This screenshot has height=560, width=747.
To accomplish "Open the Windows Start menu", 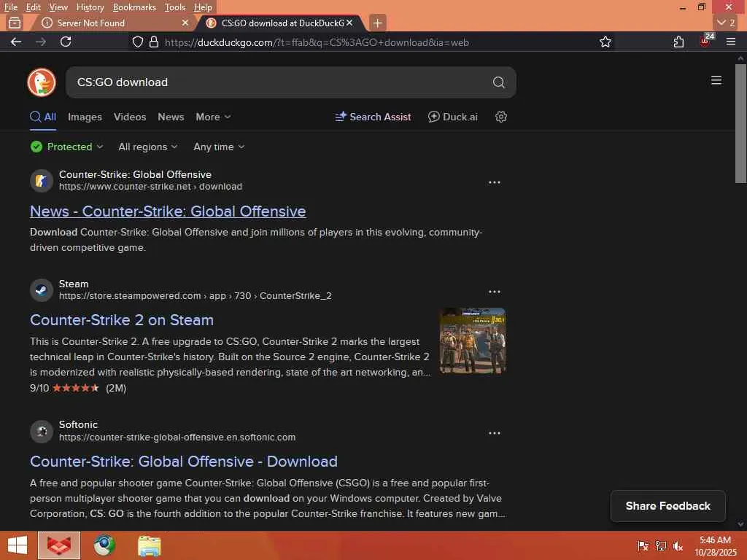I will coord(18,545).
